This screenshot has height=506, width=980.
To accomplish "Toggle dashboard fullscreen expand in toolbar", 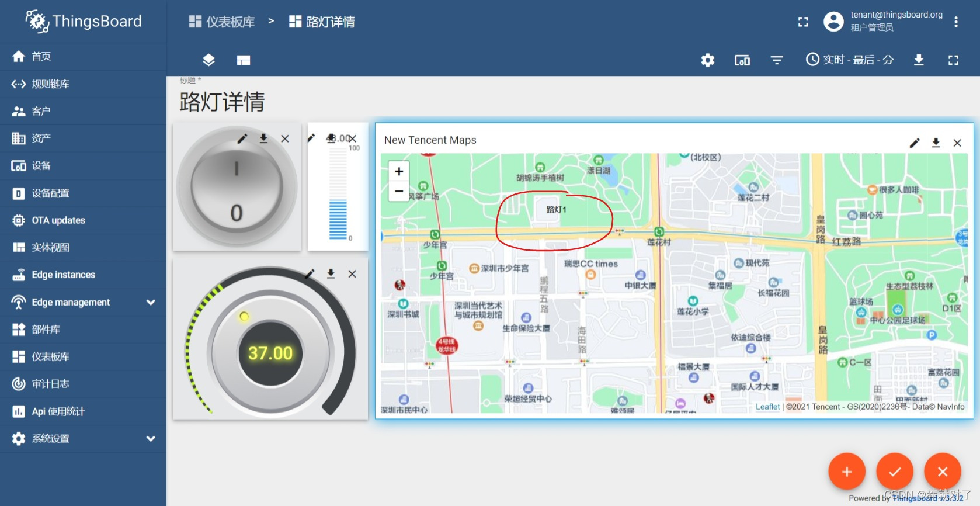I will point(953,60).
